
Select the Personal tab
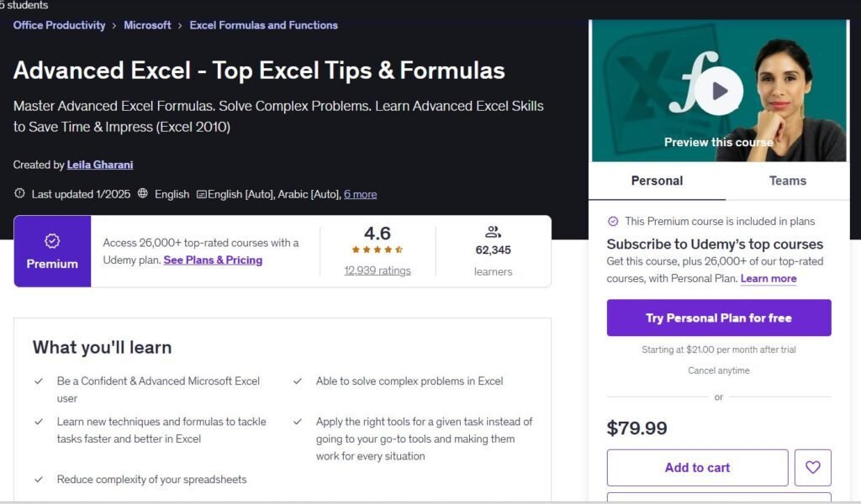[x=656, y=181]
